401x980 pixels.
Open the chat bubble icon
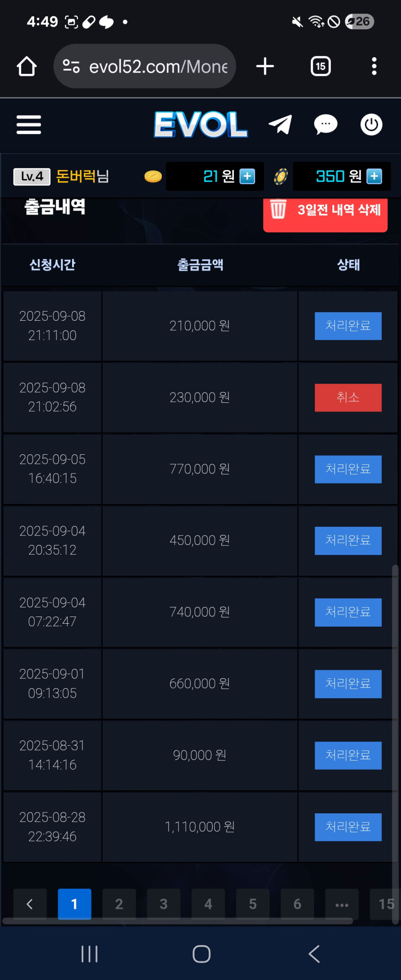click(326, 125)
